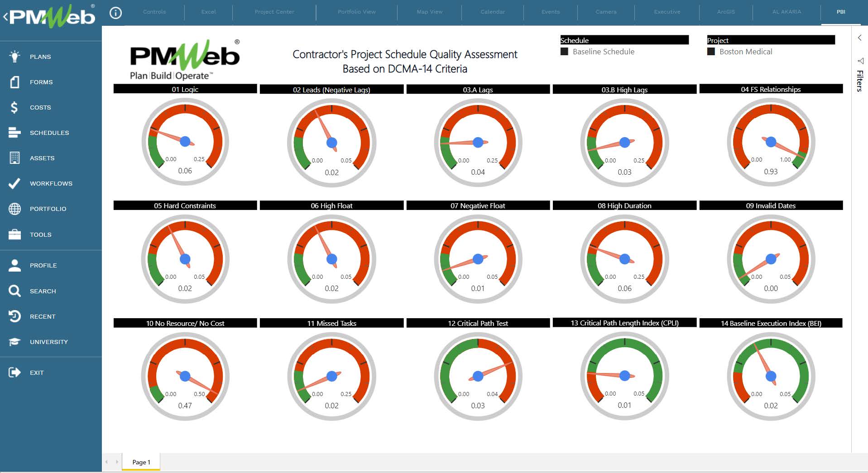Screen dimensions: 868x473
Task: Switch to the Project Center tab
Action: 274,12
